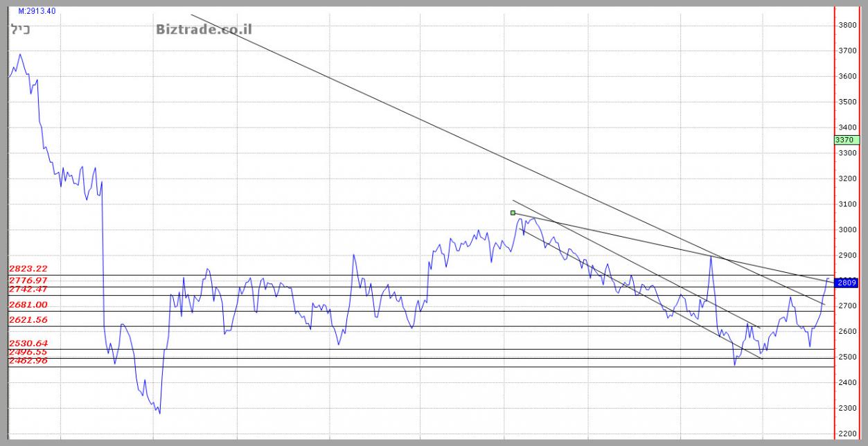Click the כיל ticker symbol label
This screenshot has width=868, height=446.
point(21,29)
